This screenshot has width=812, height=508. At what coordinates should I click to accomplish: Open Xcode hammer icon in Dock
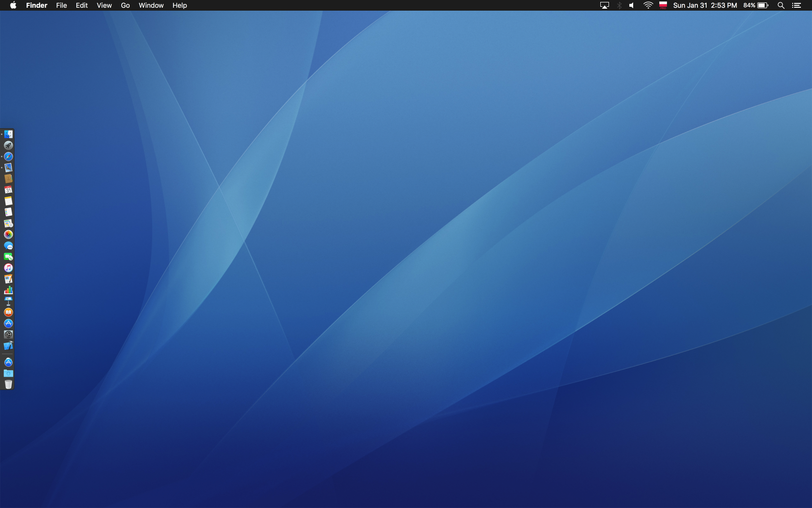point(8,345)
